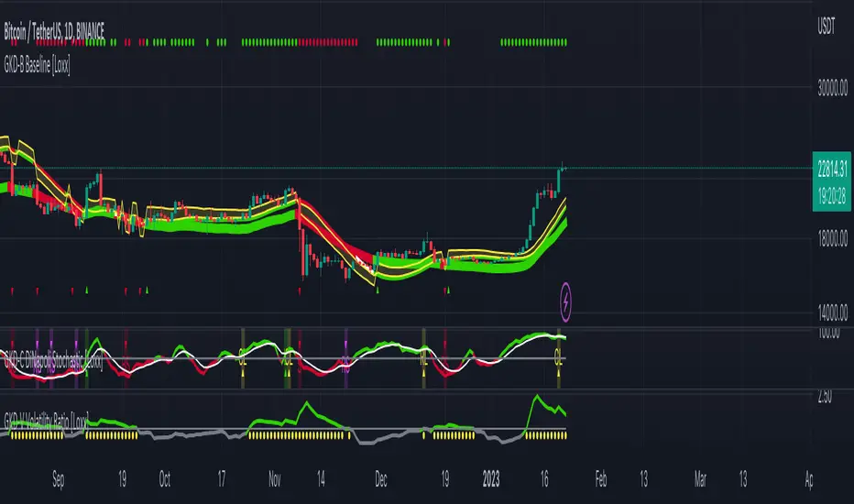Viewport: 854px width, 504px height.
Task: Click the Nov label on the time axis
Action: click(x=275, y=479)
